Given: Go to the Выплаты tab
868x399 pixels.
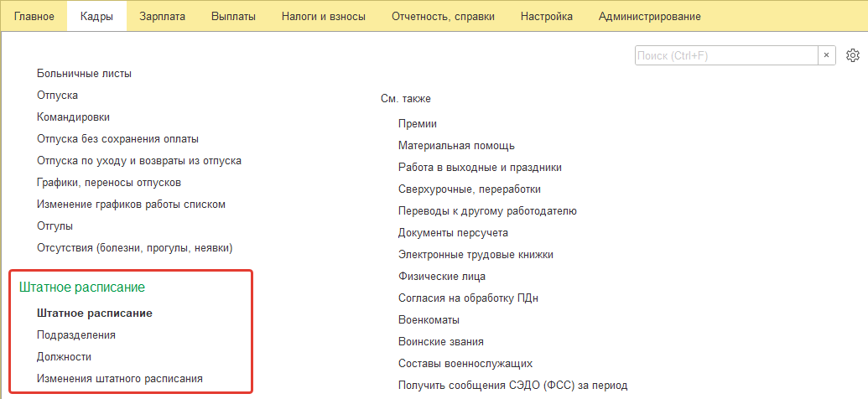Looking at the screenshot, I should (233, 17).
